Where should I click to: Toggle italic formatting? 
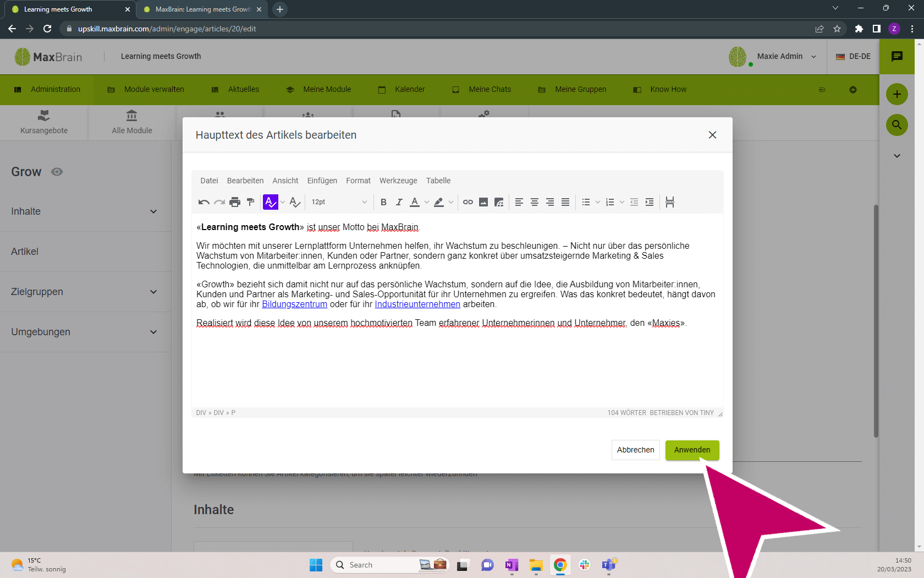(x=399, y=202)
